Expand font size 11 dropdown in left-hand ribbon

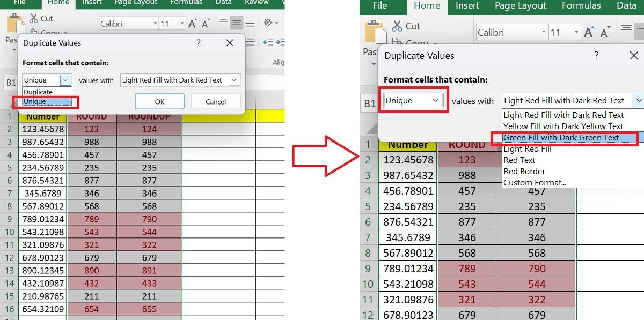tap(182, 24)
